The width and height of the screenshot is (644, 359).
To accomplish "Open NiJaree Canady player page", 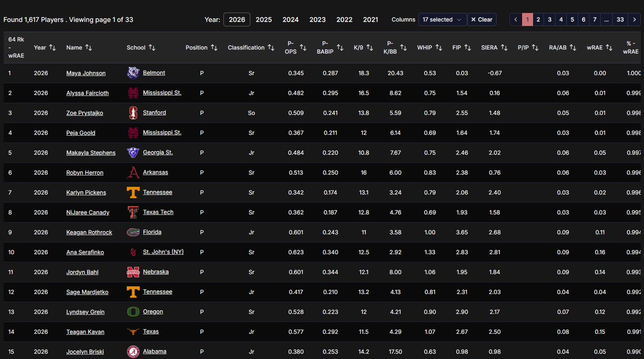I will click(87, 212).
